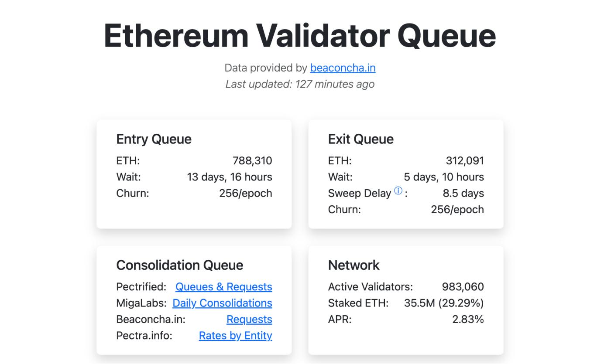Image resolution: width=611 pixels, height=364 pixels.
Task: Click the Consolidation Queue card heading
Action: coord(179,265)
